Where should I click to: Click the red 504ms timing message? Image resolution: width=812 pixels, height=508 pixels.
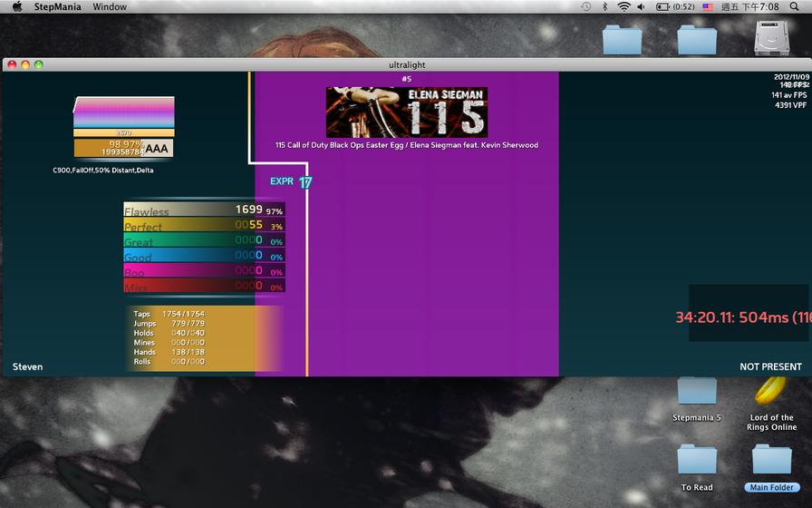tap(743, 317)
